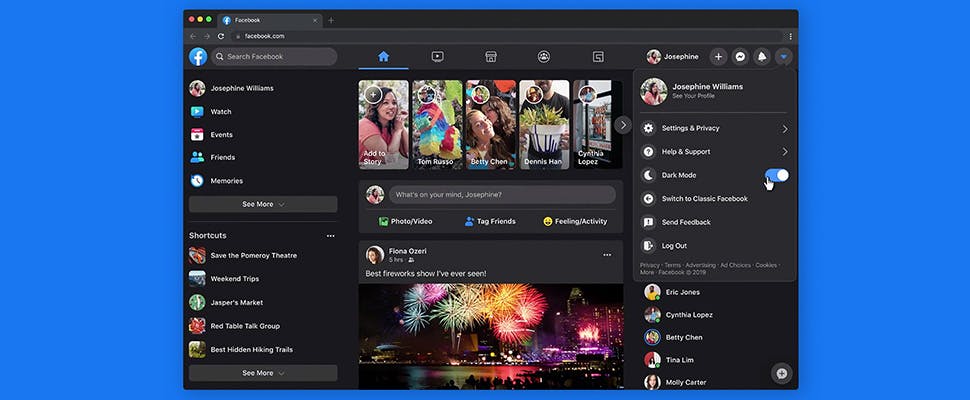Open the fireworks photo

click(491, 336)
